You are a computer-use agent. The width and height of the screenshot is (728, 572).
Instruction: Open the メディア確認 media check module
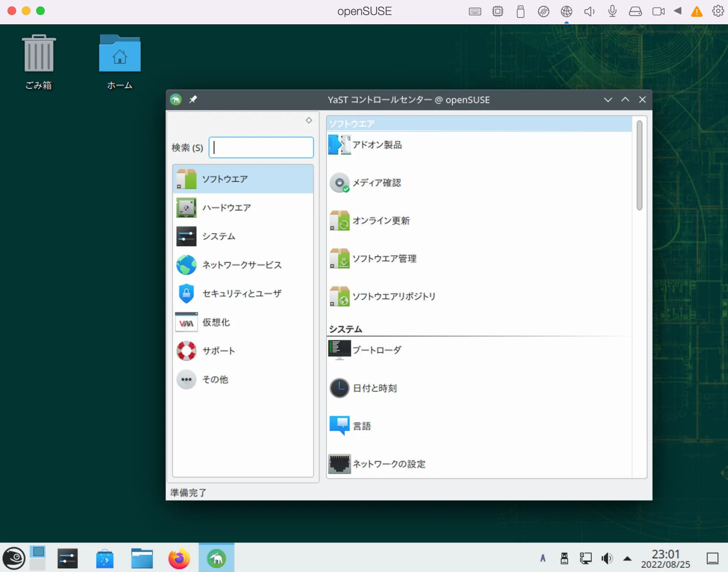(376, 183)
